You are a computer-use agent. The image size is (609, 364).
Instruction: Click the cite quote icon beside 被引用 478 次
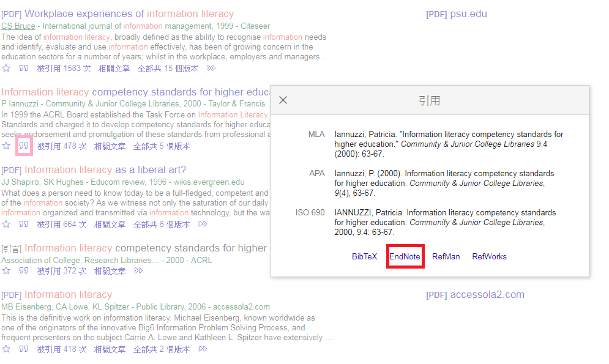[x=24, y=146]
